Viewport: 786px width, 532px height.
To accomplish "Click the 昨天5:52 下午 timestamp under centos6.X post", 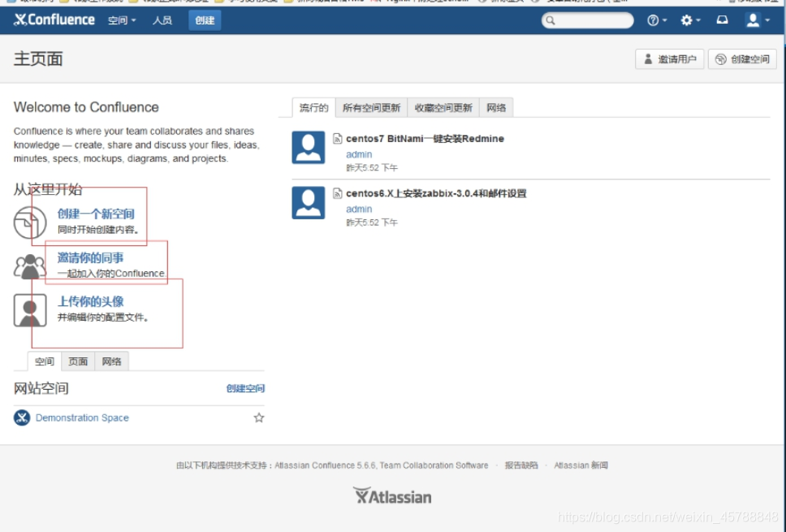I will click(x=371, y=222).
